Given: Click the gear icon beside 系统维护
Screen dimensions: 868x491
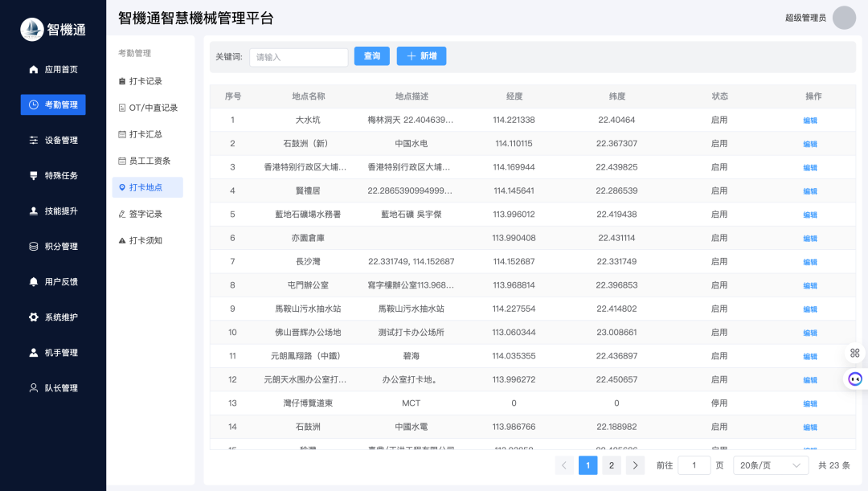Looking at the screenshot, I should (x=34, y=317).
